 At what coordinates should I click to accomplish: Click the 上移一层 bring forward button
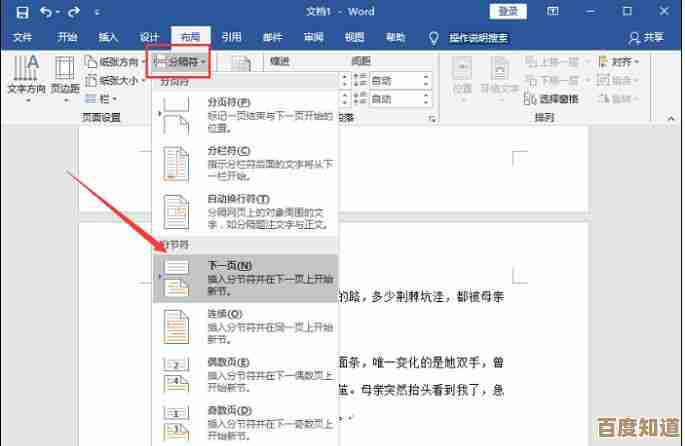click(x=557, y=62)
